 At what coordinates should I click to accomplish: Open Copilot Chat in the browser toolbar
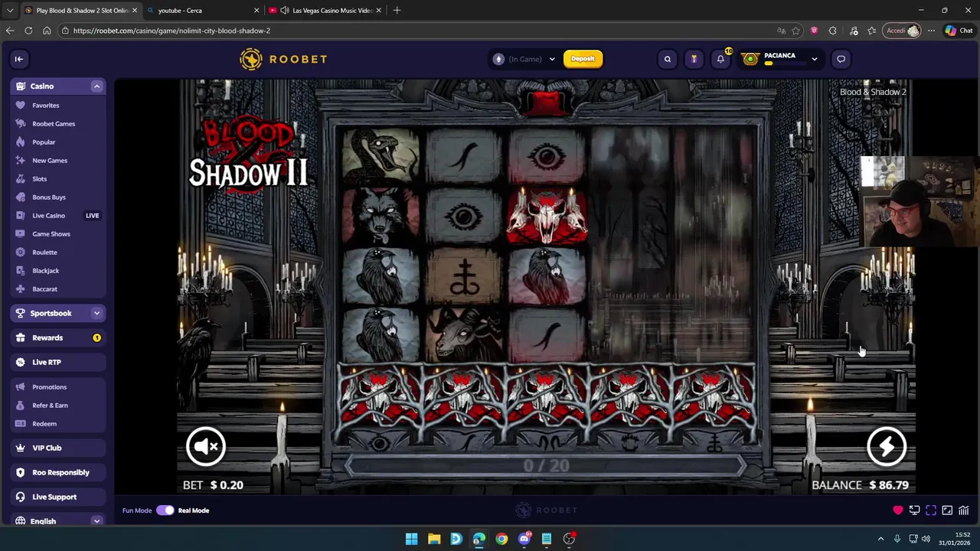click(x=959, y=31)
